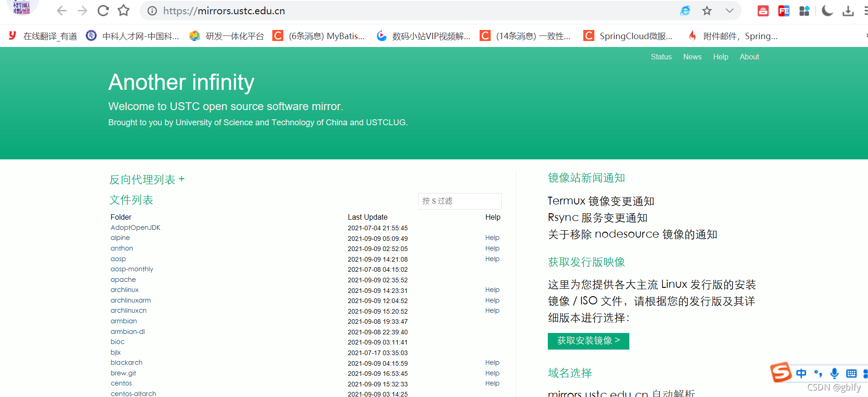This screenshot has width=868, height=397.
Task: Click the 按 S 过滤 filter box
Action: [460, 201]
